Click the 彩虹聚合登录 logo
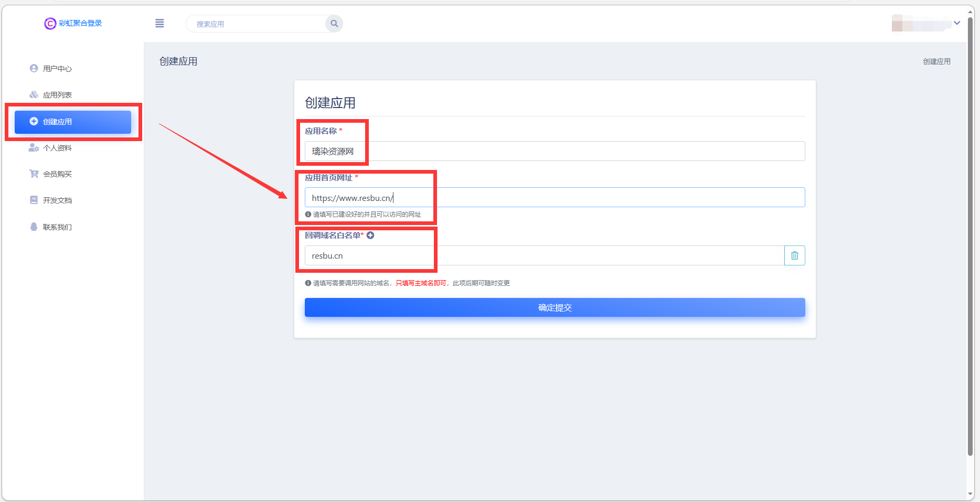The height and width of the screenshot is (502, 980). pyautogui.click(x=73, y=23)
